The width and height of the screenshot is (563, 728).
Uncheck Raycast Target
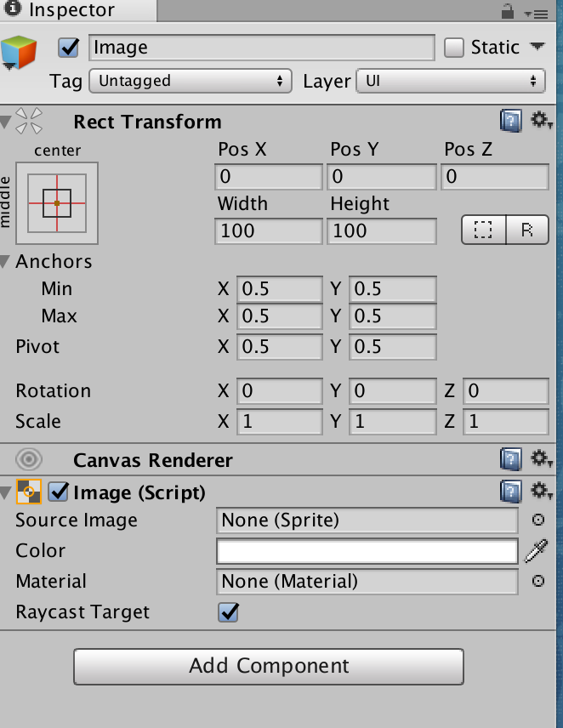point(228,612)
